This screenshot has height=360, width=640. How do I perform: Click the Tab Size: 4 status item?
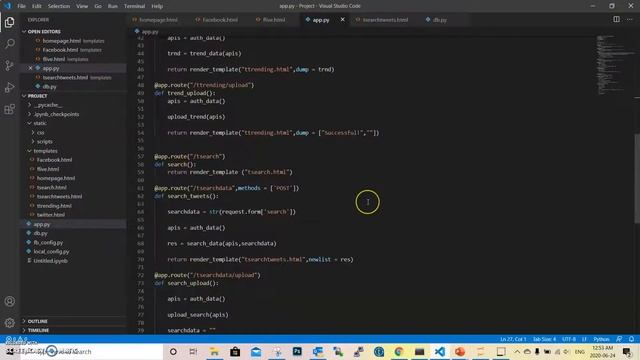(544, 339)
